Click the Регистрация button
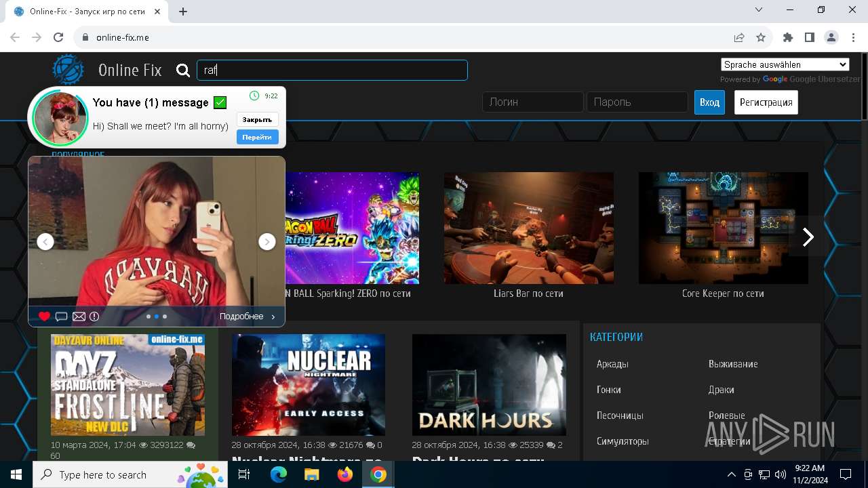Viewport: 868px width, 488px height. [766, 102]
